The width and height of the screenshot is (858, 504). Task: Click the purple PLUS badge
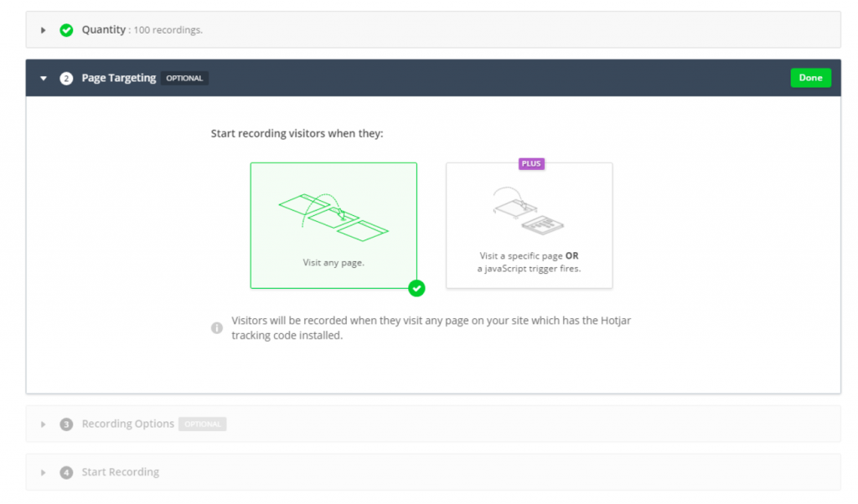[531, 163]
